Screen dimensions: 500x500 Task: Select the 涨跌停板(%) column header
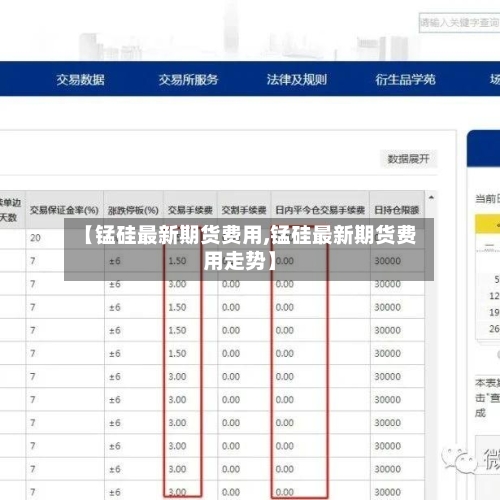click(133, 210)
